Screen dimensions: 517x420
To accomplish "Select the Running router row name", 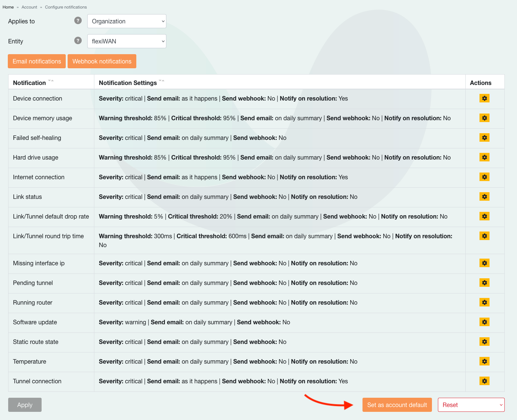I will tap(33, 302).
